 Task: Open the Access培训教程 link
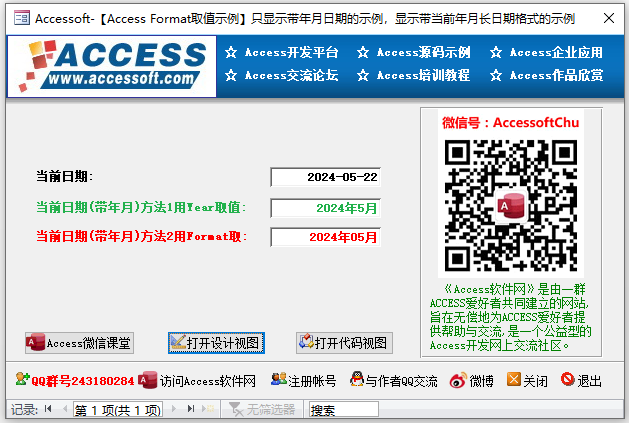click(x=424, y=75)
